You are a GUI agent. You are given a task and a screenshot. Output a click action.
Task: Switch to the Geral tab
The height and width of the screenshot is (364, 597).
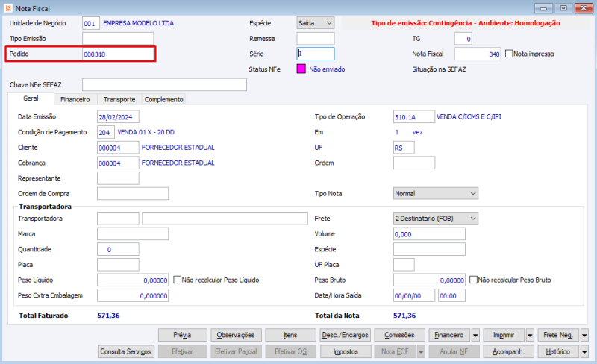pyautogui.click(x=31, y=98)
